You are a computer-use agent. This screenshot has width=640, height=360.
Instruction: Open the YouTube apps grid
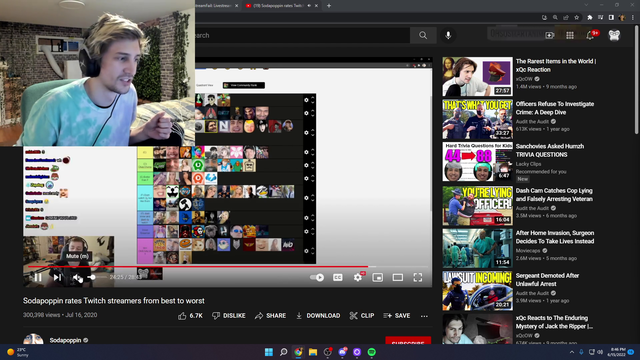pos(570,36)
